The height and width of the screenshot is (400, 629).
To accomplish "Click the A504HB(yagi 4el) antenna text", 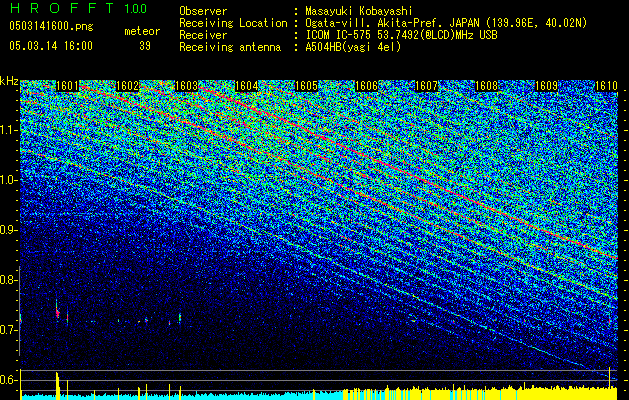I will click(353, 47).
